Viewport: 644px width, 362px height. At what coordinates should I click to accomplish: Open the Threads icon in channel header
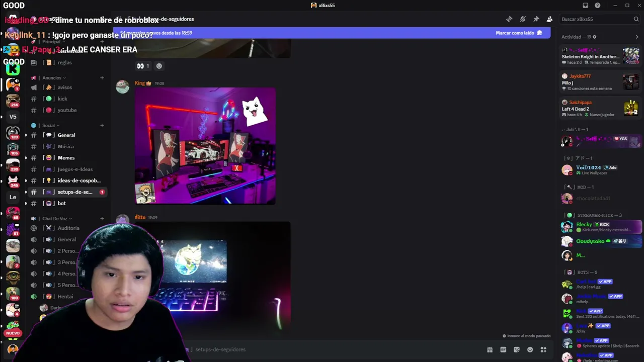(x=509, y=19)
